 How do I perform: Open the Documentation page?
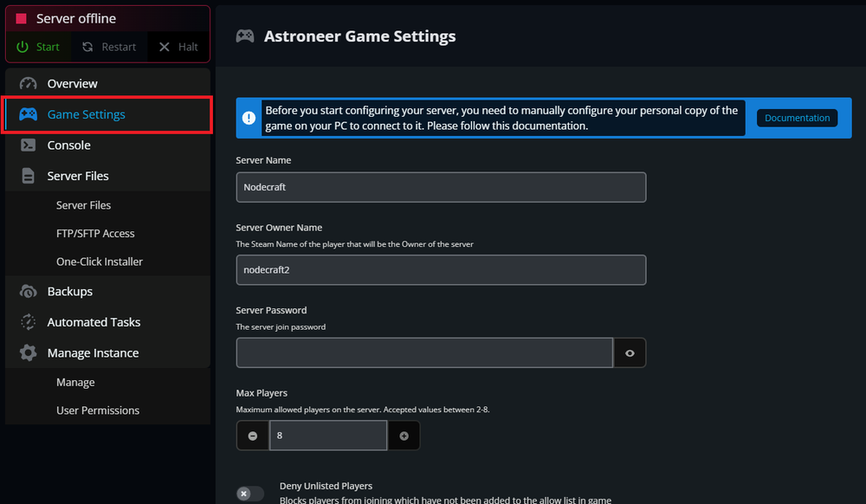click(x=796, y=117)
